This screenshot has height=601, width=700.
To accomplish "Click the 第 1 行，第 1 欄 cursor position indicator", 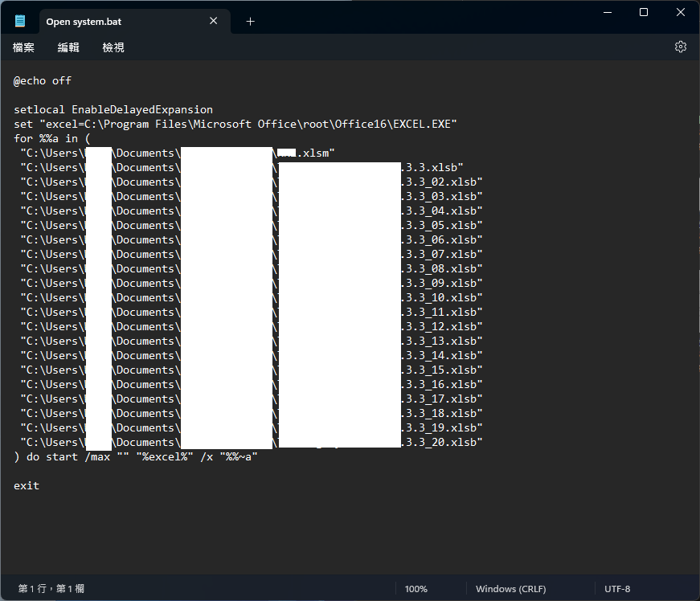I will click(x=51, y=589).
